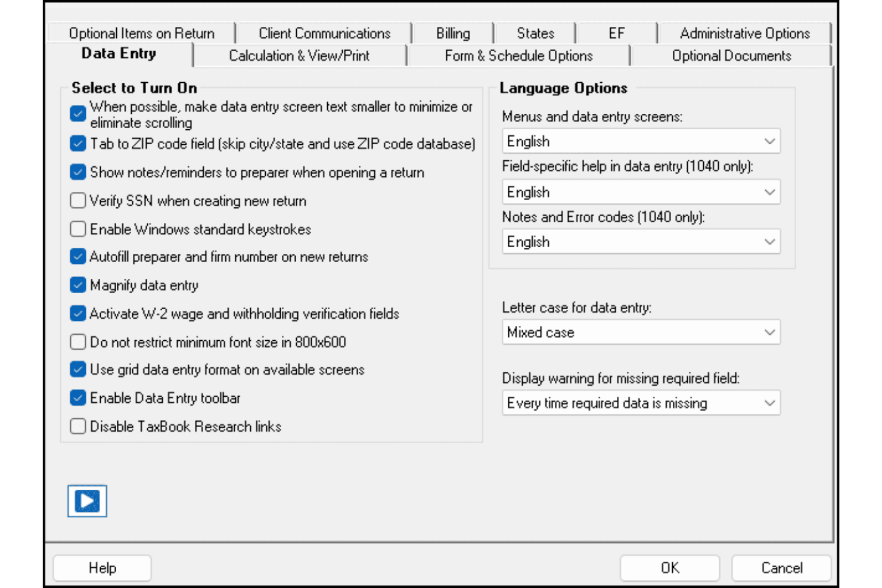This screenshot has height=588, width=882.
Task: Uncheck the smaller data entry screen text option
Action: pos(78,114)
